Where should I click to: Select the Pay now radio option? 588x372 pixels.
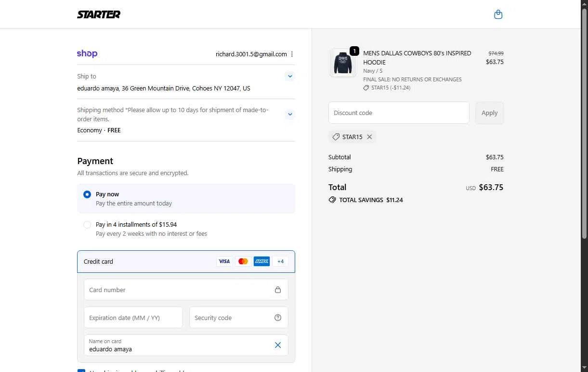click(87, 194)
